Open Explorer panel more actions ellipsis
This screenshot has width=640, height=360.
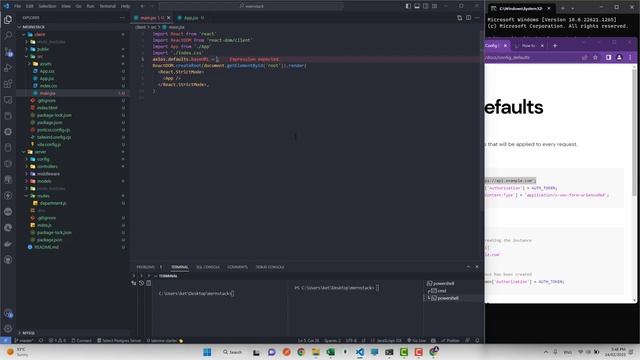click(x=122, y=18)
